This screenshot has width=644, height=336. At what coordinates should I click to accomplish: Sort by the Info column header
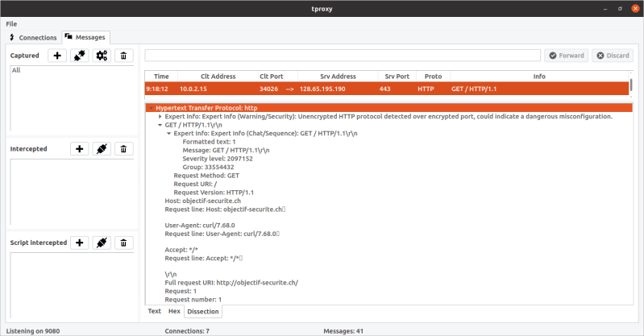[539, 77]
